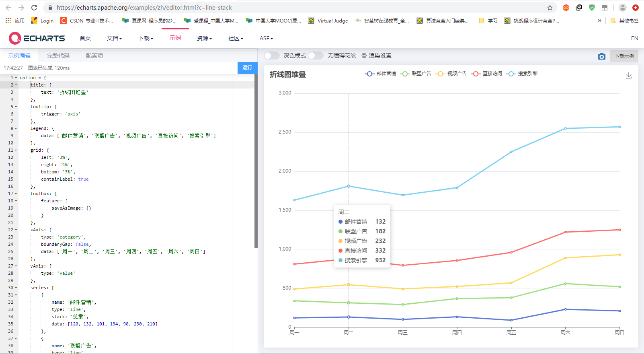Screen dimensions: 644x354
Task: Click the 搜索引擎 data point at 周六
Action: pyautogui.click(x=565, y=128)
